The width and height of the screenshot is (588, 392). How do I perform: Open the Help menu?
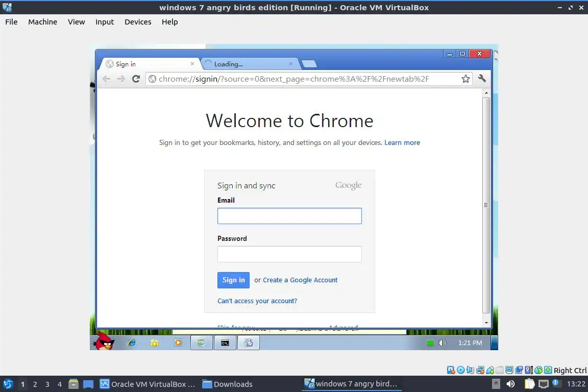(170, 22)
